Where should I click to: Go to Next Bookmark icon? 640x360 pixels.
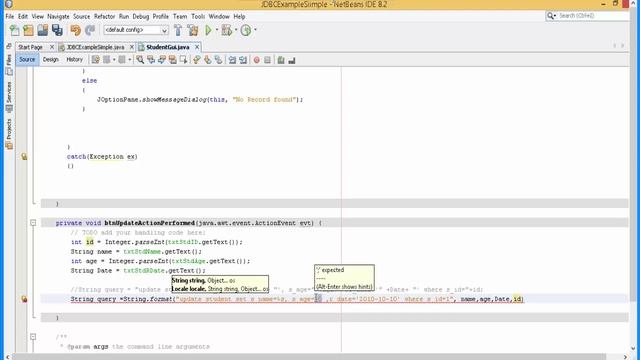[207, 60]
